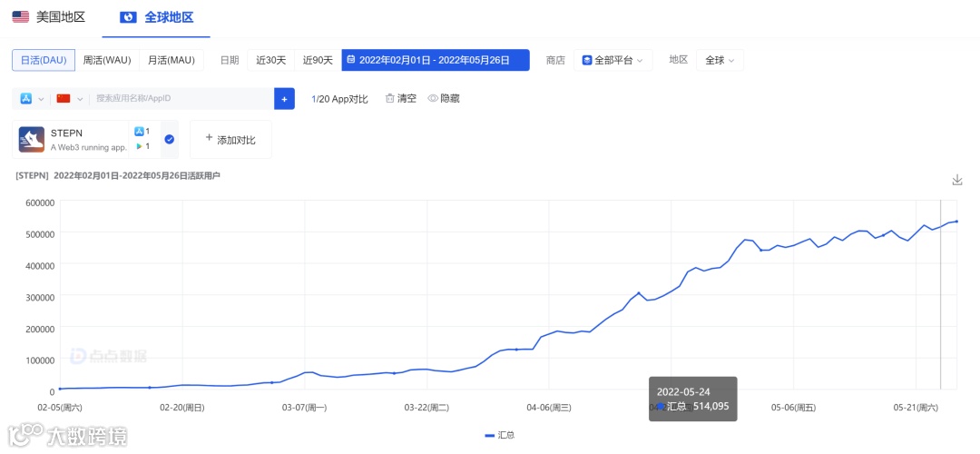Choose the 近30天 date range

(x=270, y=60)
